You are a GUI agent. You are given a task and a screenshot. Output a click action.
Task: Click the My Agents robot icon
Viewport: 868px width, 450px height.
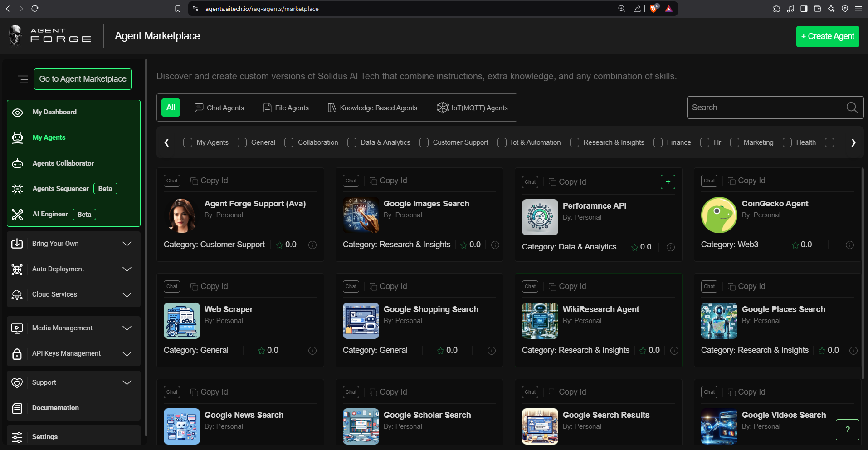[x=17, y=138]
